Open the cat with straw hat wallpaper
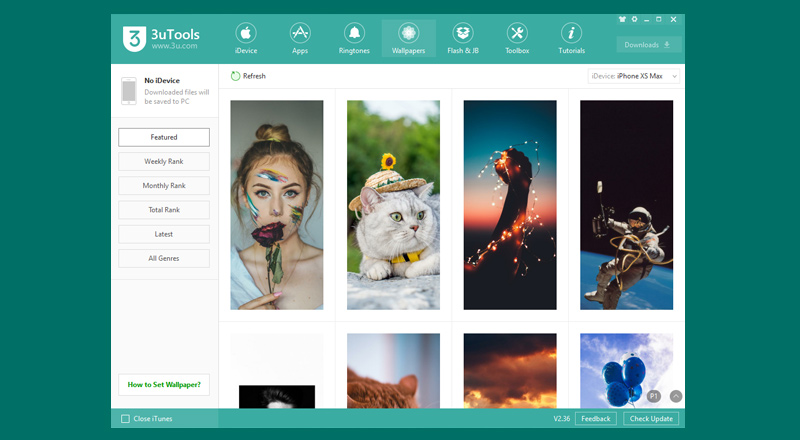Image resolution: width=800 pixels, height=440 pixels. pyautogui.click(x=393, y=205)
